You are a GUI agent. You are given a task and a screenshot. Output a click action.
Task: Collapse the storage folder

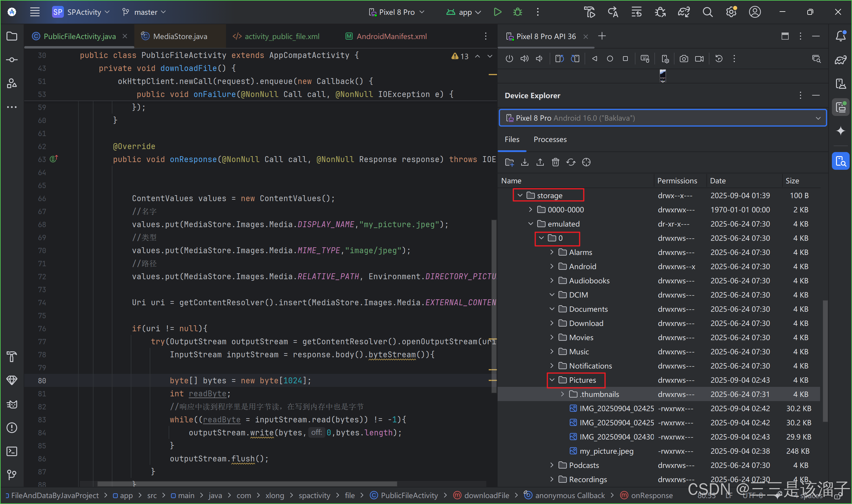point(520,196)
